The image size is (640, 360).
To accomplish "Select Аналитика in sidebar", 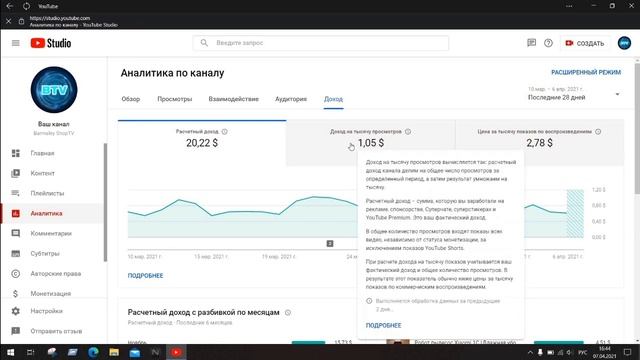I will [x=53, y=213].
